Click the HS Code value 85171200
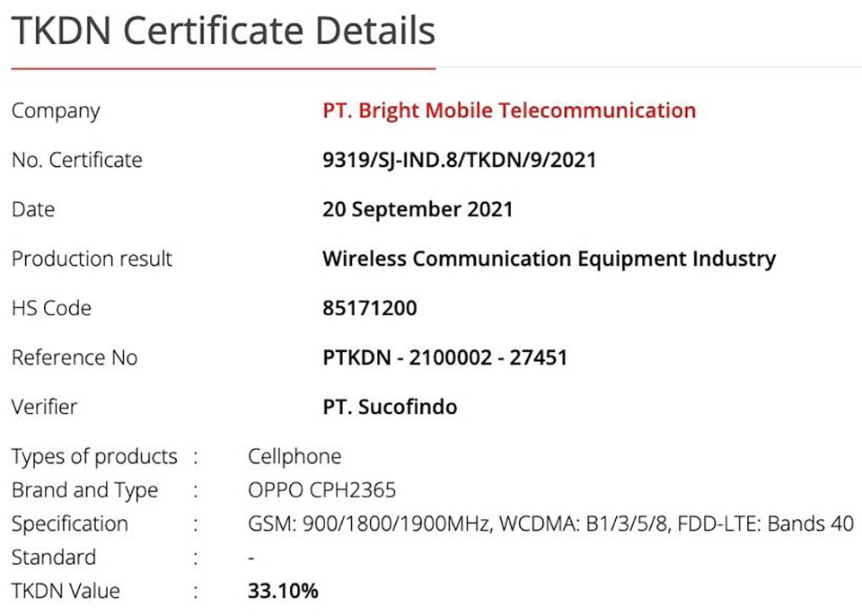The height and width of the screenshot is (616, 862). pos(369,308)
